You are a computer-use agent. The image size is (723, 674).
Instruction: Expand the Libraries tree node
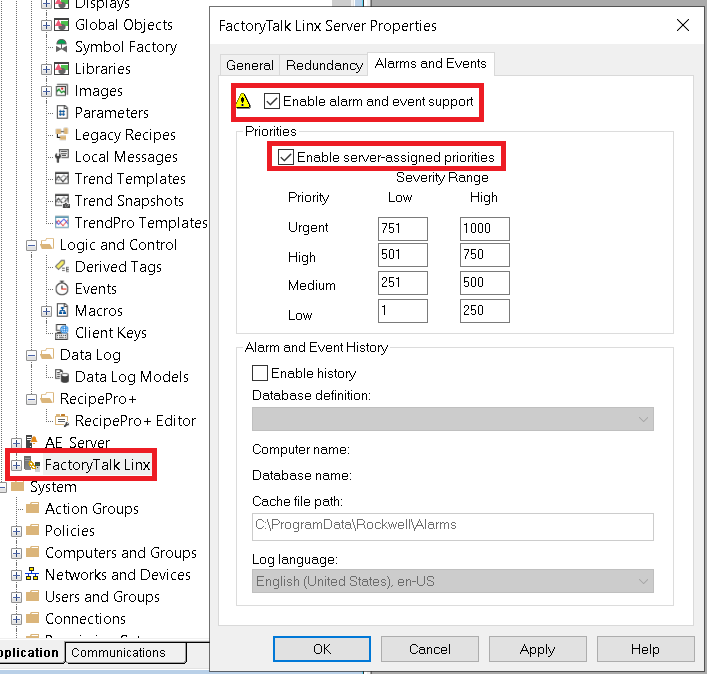click(x=46, y=69)
